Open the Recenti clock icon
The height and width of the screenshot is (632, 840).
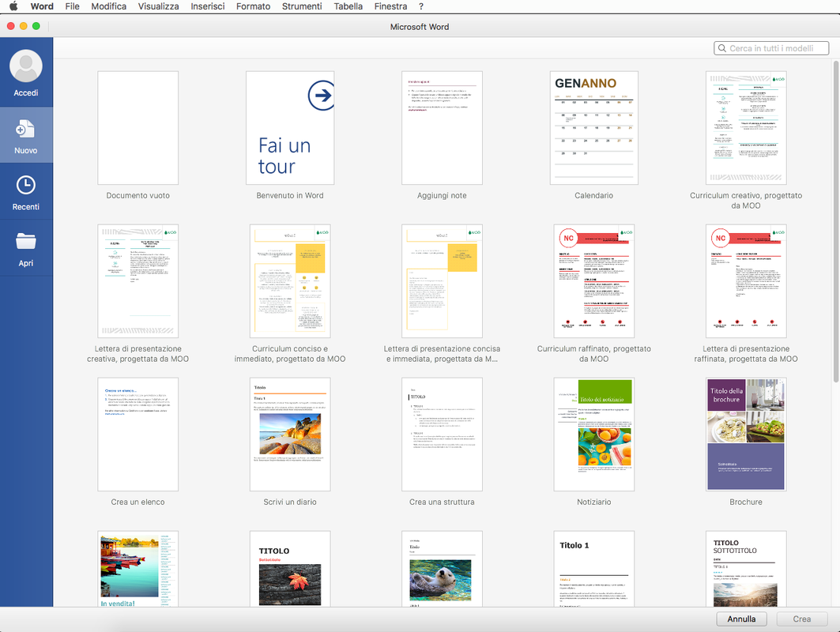(26, 186)
